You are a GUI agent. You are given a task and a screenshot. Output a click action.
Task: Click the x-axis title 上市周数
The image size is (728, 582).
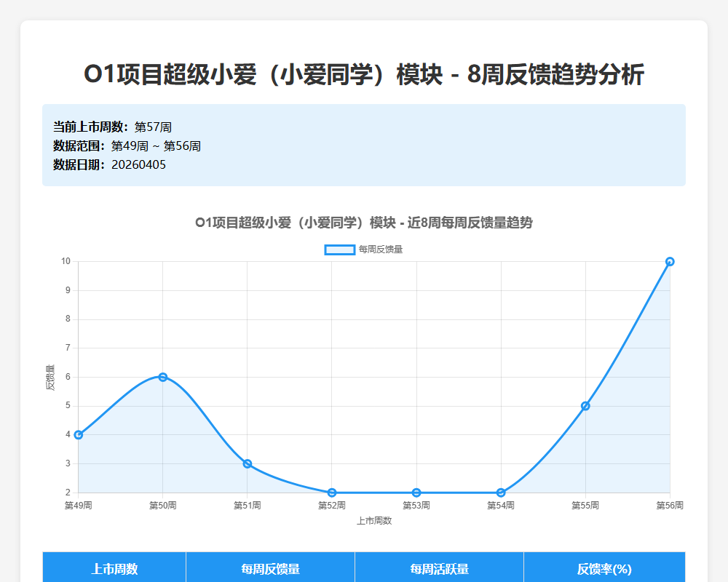click(x=374, y=521)
